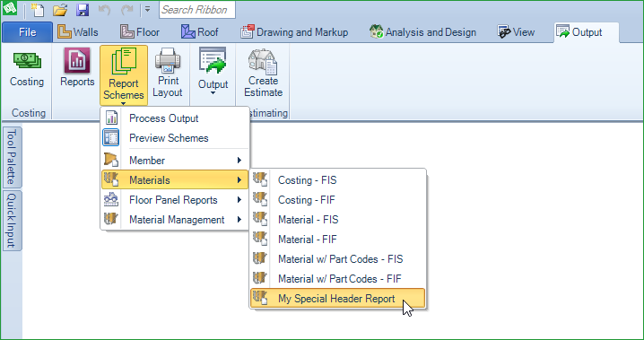Click Material Management submenu arrow
Viewport: 644px width, 340px height.
click(239, 220)
